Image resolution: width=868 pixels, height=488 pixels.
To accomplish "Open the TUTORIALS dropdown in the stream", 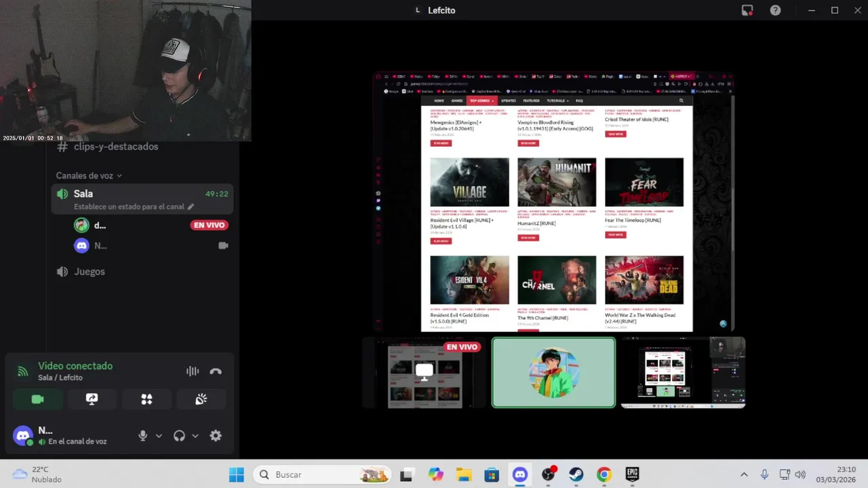I will click(x=557, y=100).
